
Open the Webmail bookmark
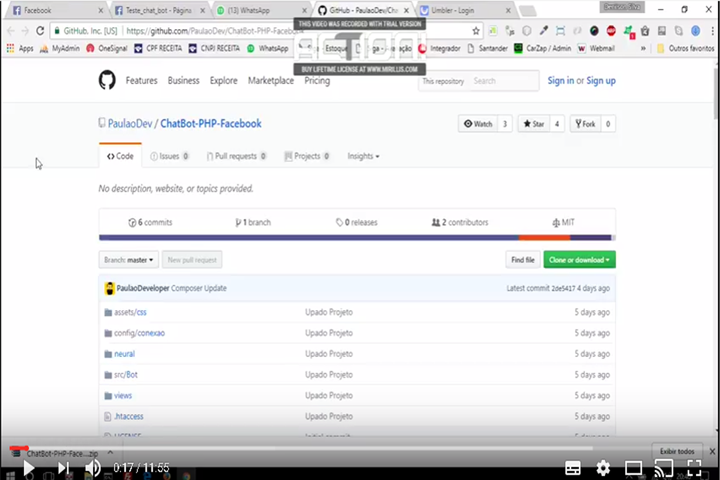pos(596,48)
